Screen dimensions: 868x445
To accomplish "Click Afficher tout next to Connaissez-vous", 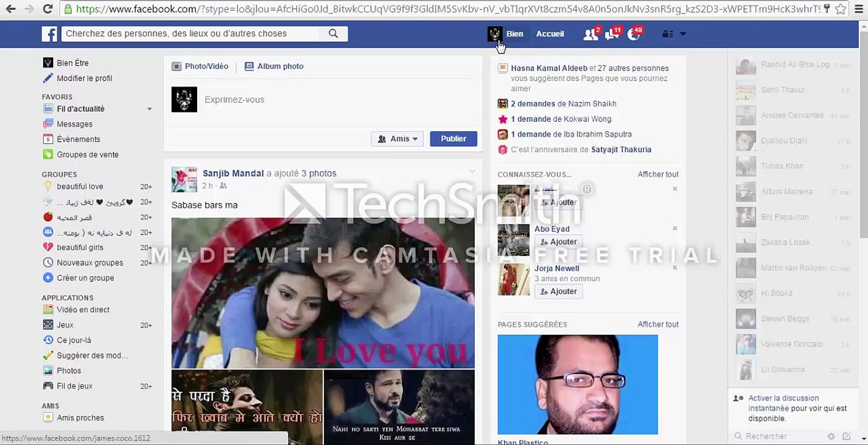I will pyautogui.click(x=658, y=175).
